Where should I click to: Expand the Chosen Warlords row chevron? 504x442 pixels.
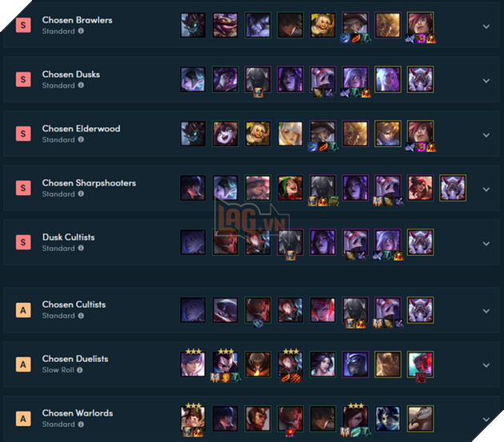tap(486, 419)
